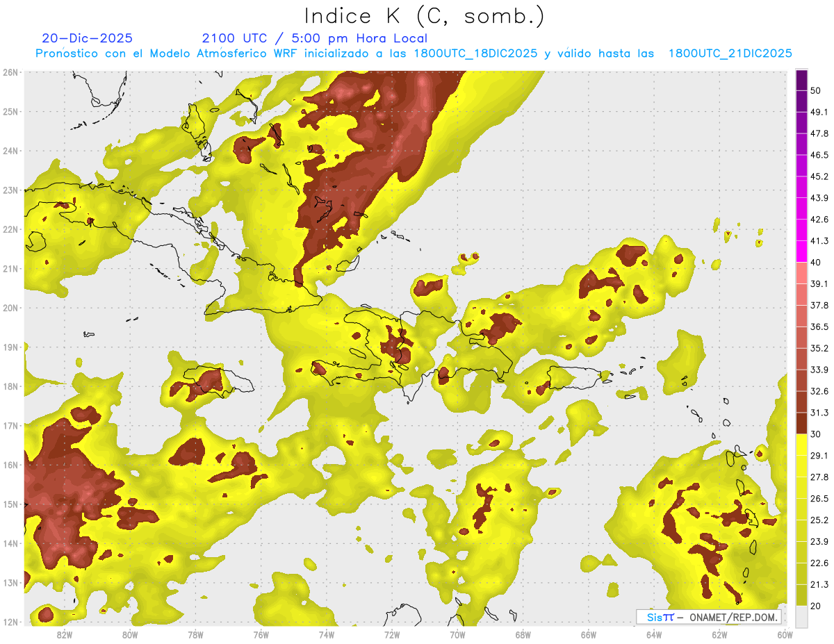
Task: Click the colorbar value '27.8'
Action: pyautogui.click(x=819, y=477)
